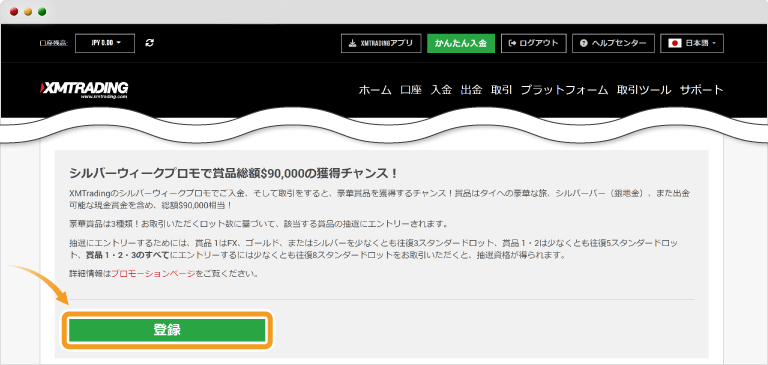Click the ログアウト logout button
The width and height of the screenshot is (768, 365).
tap(534, 43)
